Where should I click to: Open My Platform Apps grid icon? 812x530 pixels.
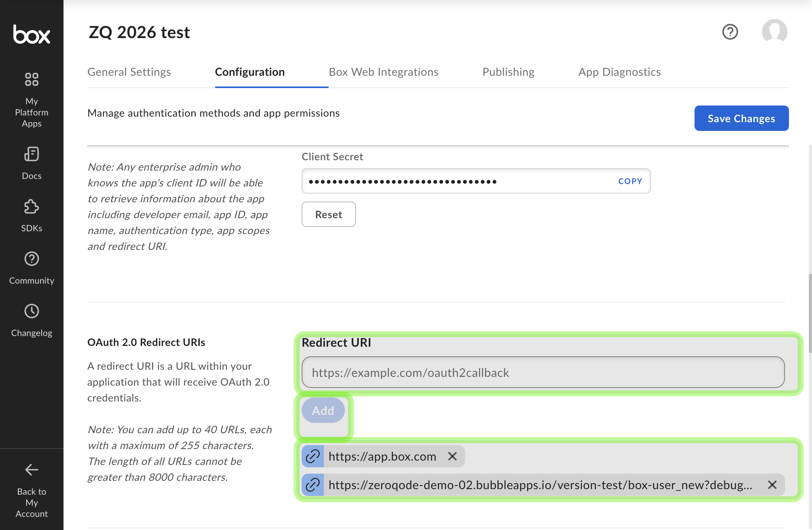point(32,79)
